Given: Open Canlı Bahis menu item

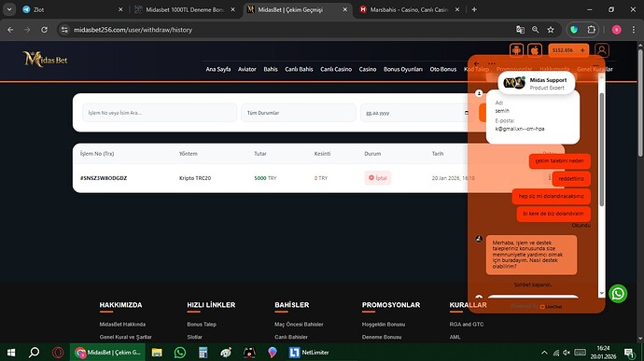Looking at the screenshot, I should pyautogui.click(x=299, y=69).
